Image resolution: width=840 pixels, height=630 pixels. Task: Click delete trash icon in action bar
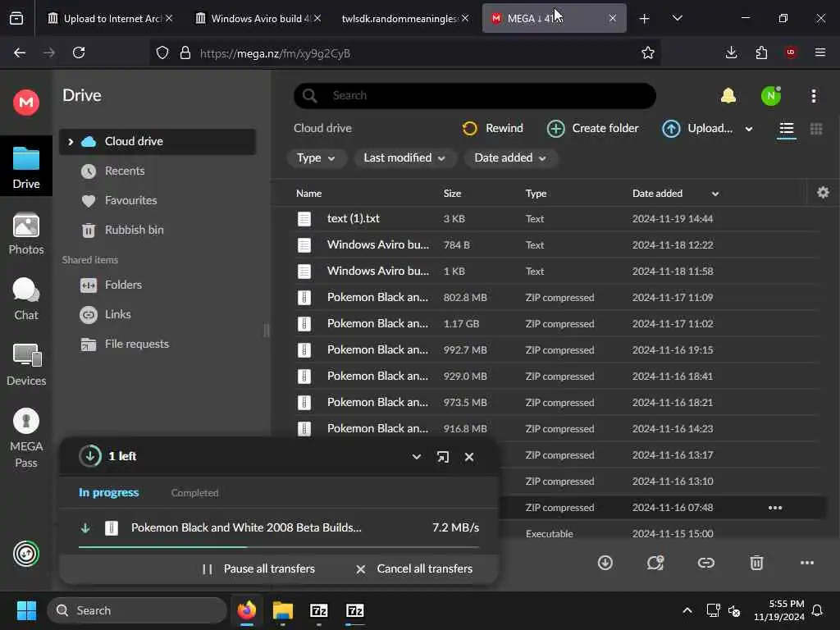tap(756, 563)
